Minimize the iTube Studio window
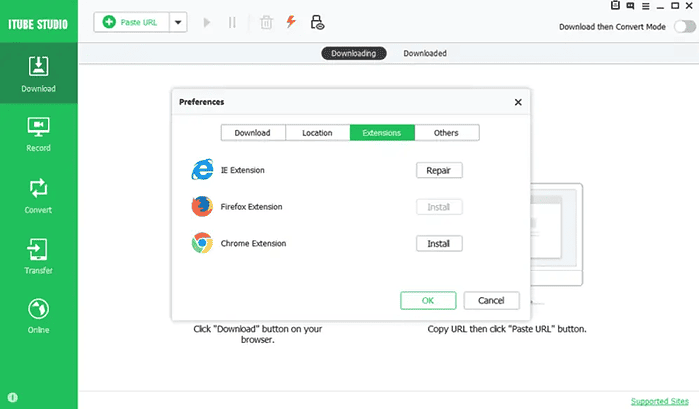 [x=660, y=6]
